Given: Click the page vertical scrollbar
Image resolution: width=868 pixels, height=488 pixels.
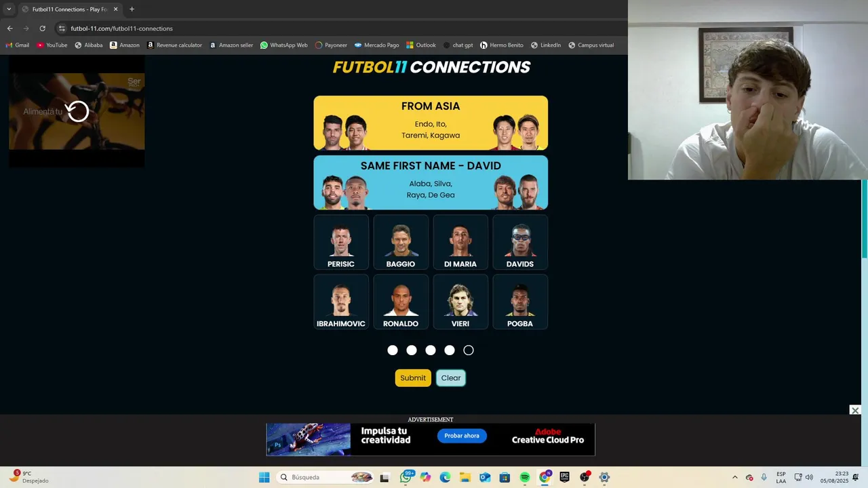Looking at the screenshot, I should (865, 218).
